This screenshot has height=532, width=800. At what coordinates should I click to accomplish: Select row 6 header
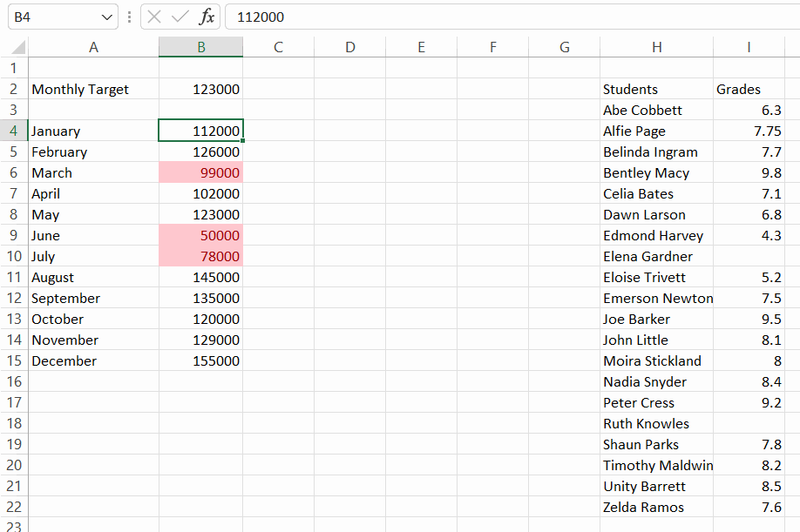(x=14, y=172)
